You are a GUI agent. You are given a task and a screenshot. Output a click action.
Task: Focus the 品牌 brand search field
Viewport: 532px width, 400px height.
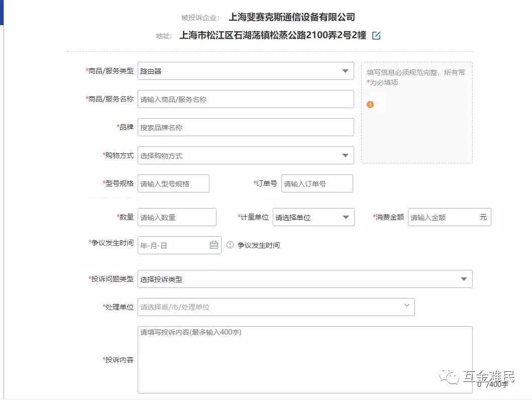[246, 127]
